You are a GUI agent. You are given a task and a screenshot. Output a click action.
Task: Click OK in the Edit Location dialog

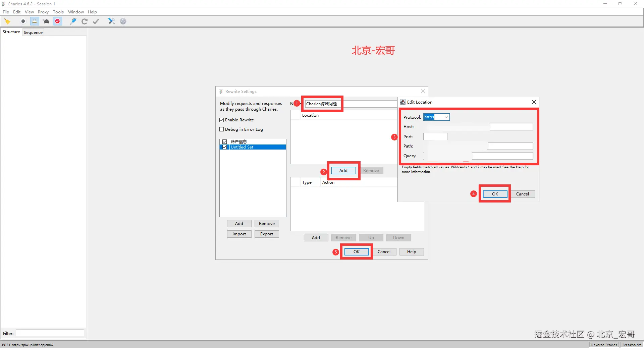click(495, 194)
